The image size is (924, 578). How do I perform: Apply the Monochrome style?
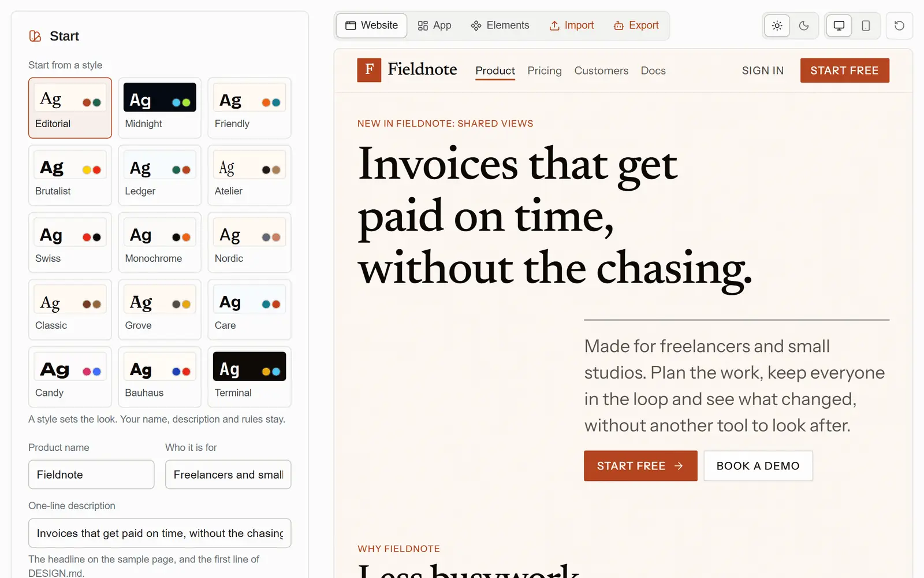coord(160,243)
